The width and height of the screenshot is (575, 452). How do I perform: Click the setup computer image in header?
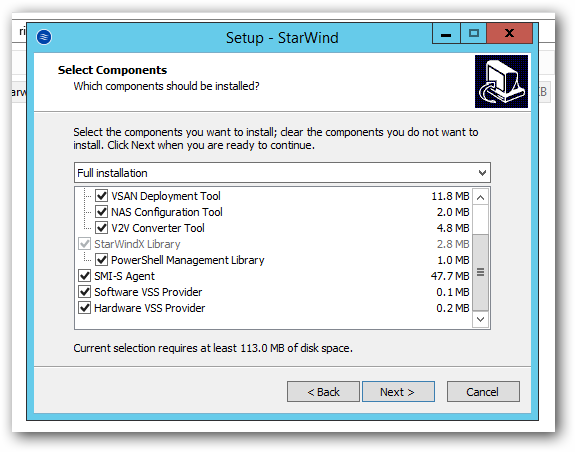[501, 81]
